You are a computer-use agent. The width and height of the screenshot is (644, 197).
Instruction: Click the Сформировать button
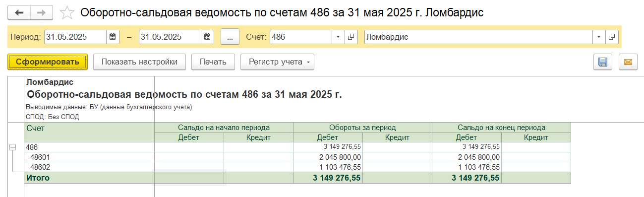pos(48,62)
